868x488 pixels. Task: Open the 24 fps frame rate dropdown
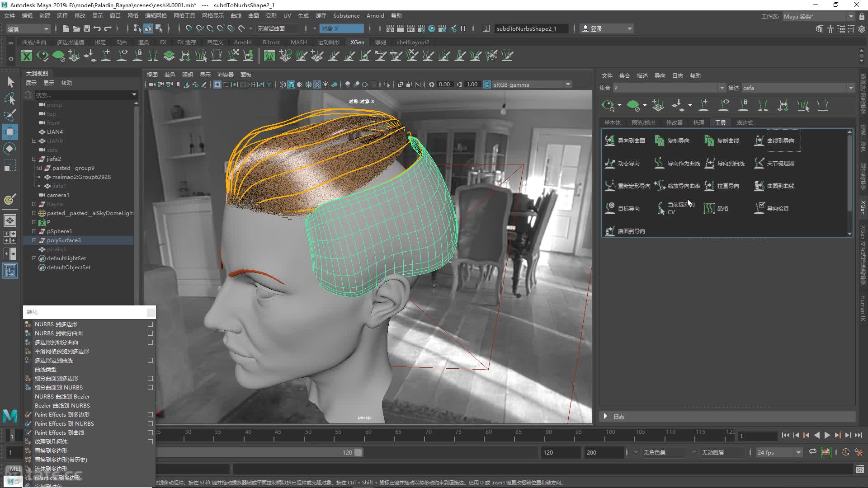click(x=779, y=452)
